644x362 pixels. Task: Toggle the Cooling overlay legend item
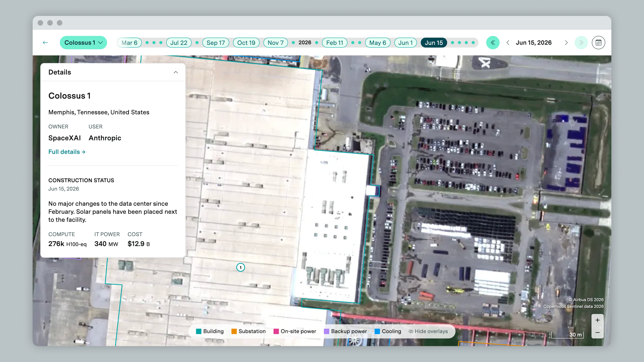point(388,331)
